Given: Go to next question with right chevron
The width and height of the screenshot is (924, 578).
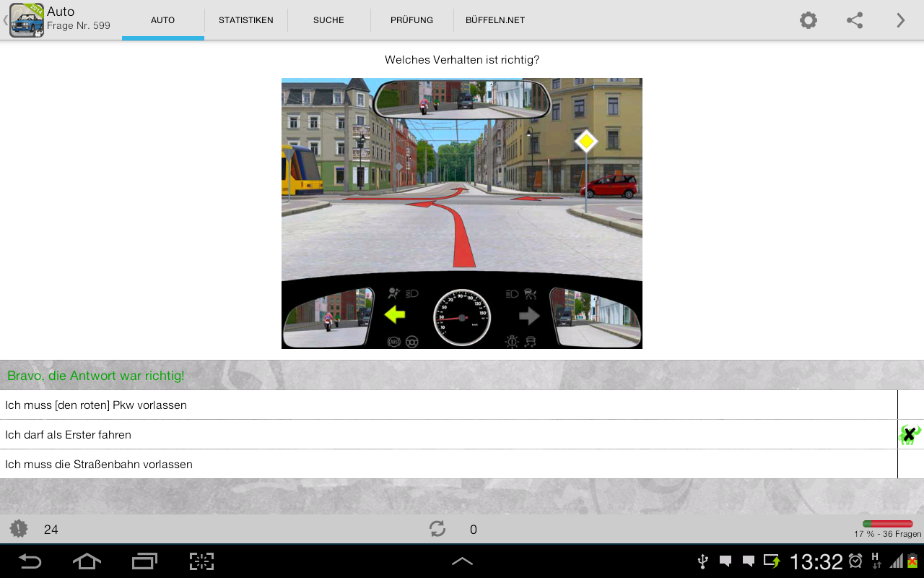Looking at the screenshot, I should click(901, 20).
